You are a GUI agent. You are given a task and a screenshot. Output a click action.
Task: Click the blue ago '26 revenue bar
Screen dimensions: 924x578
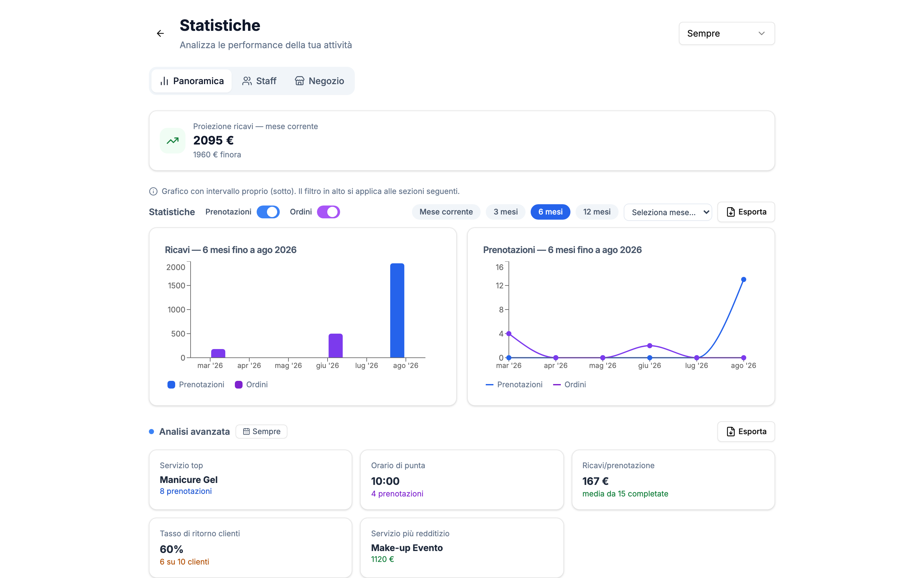(397, 311)
